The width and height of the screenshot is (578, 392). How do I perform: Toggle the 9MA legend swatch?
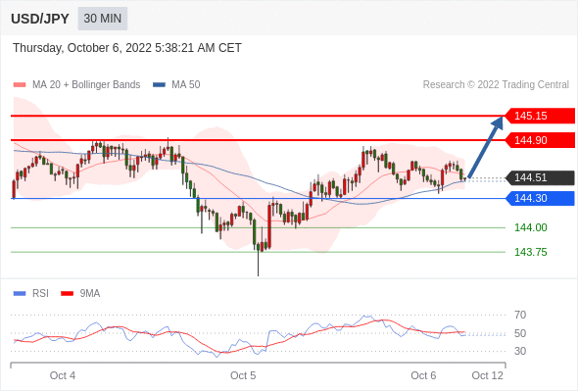tap(67, 294)
